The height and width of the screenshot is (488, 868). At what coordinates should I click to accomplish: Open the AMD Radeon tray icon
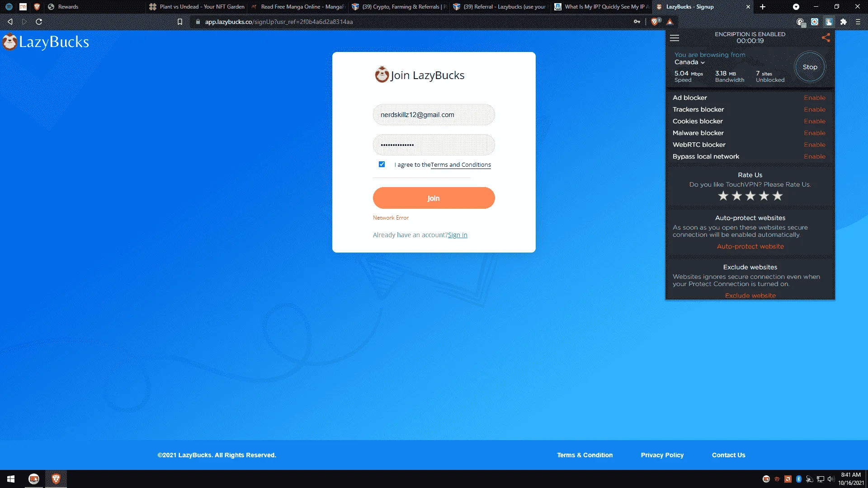point(788,479)
